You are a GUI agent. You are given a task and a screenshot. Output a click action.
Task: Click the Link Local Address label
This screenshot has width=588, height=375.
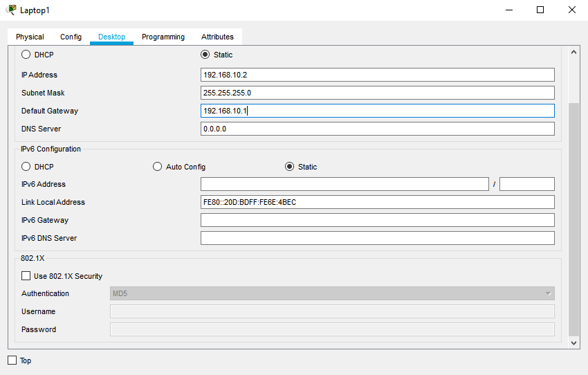coord(53,202)
